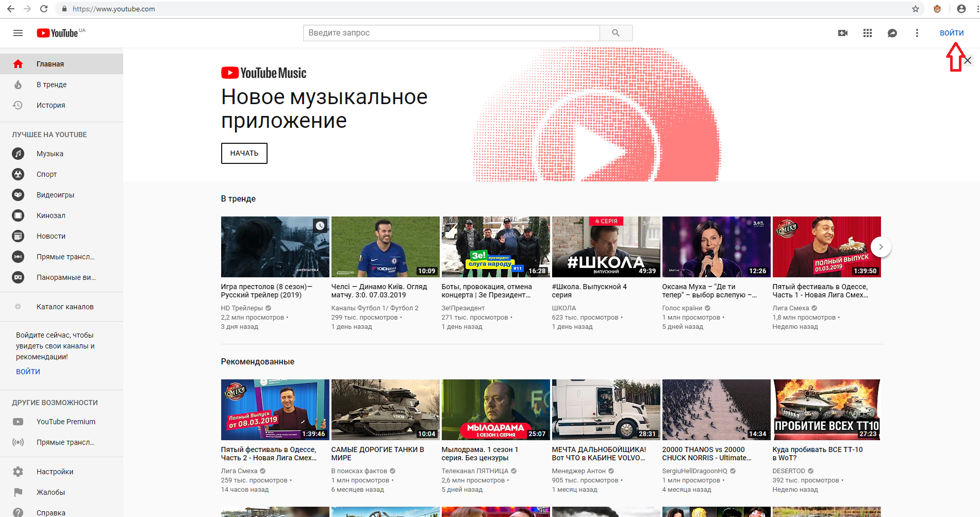980x517 pixels.
Task: Open the three-dot settings menu in header
Action: (x=917, y=33)
